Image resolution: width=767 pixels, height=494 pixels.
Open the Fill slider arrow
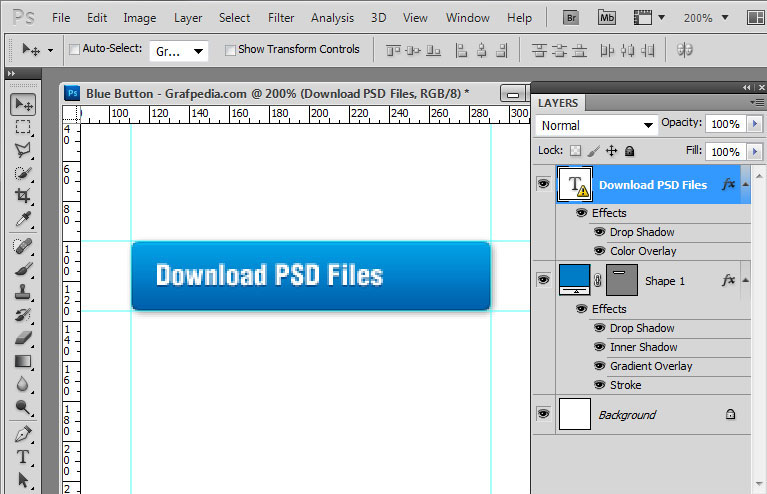[x=754, y=152]
